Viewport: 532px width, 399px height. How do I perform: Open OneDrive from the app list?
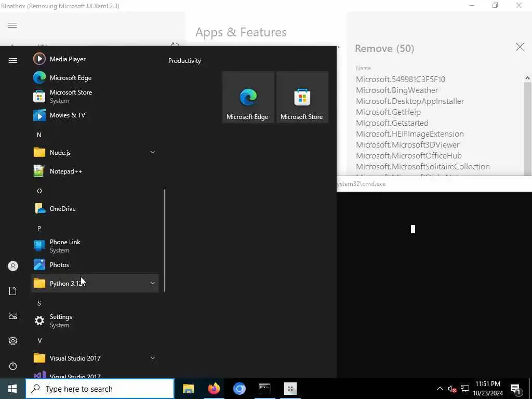(95, 208)
